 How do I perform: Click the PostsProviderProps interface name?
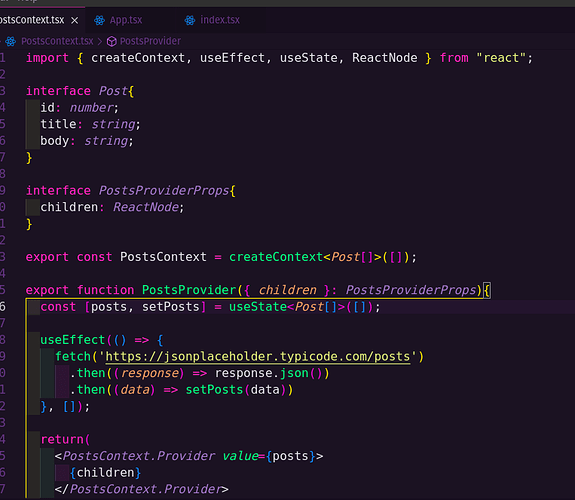tap(164, 191)
